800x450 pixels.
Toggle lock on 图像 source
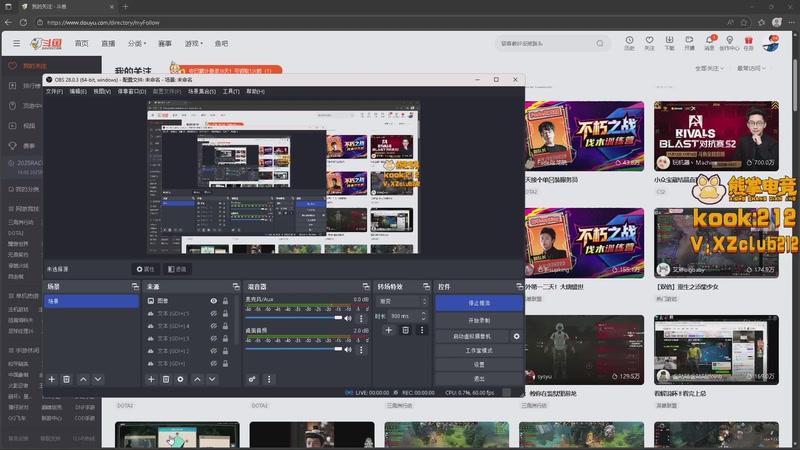coord(225,301)
